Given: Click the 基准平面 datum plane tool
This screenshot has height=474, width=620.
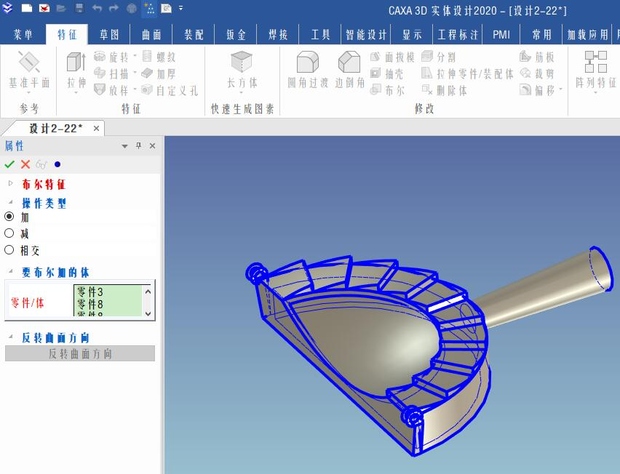Looking at the screenshot, I should pyautogui.click(x=29, y=68).
